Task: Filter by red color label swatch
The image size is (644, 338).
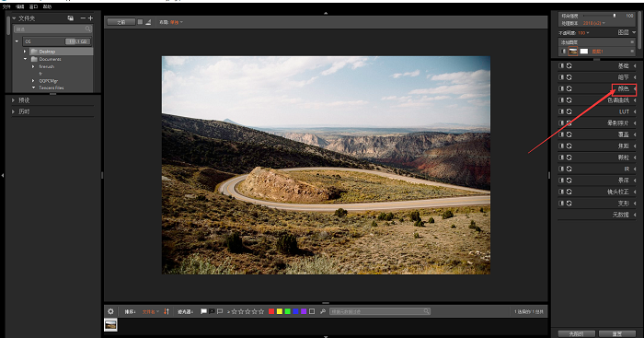Action: click(271, 311)
